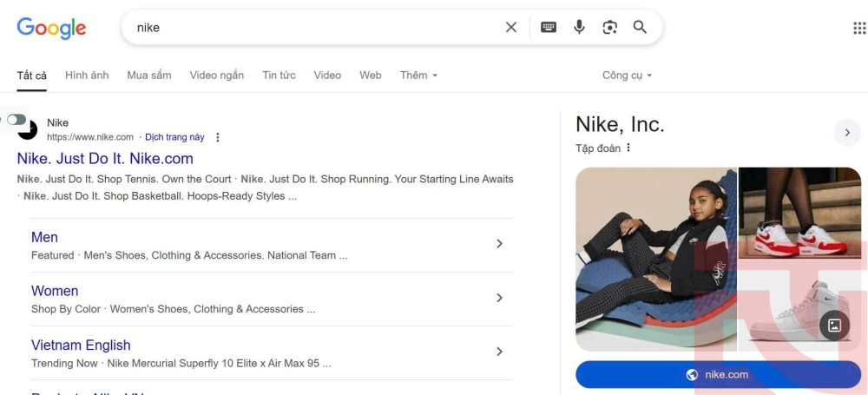
Task: Click the Nike site favicon in first result
Action: [28, 130]
